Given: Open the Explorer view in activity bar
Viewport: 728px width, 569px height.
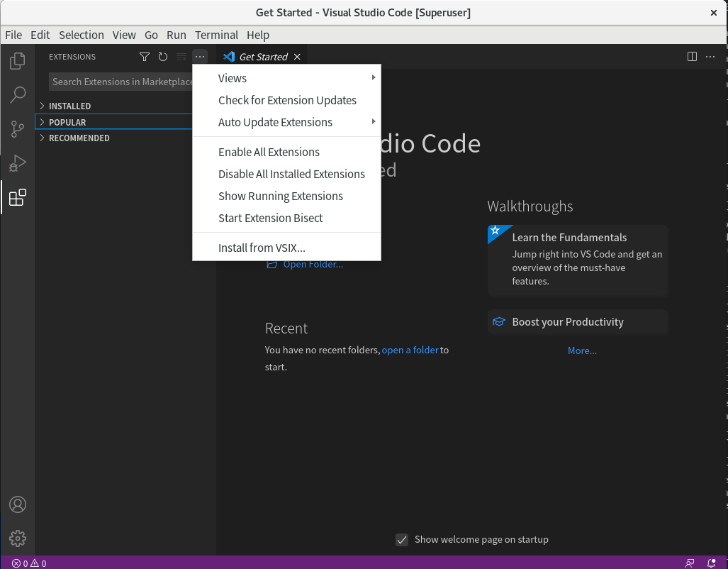Looking at the screenshot, I should [18, 61].
